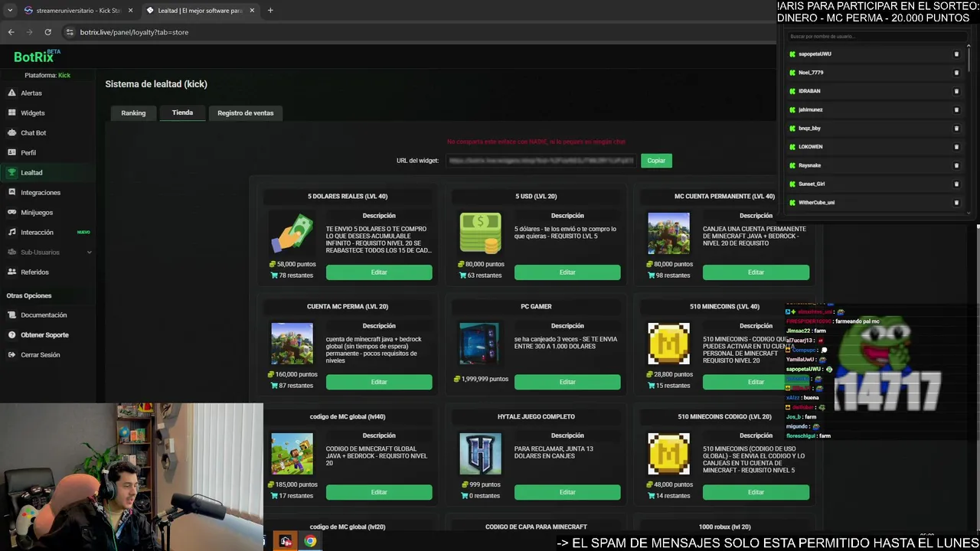
Task: Remove Noel_7779 using its trash icon
Action: tap(956, 73)
